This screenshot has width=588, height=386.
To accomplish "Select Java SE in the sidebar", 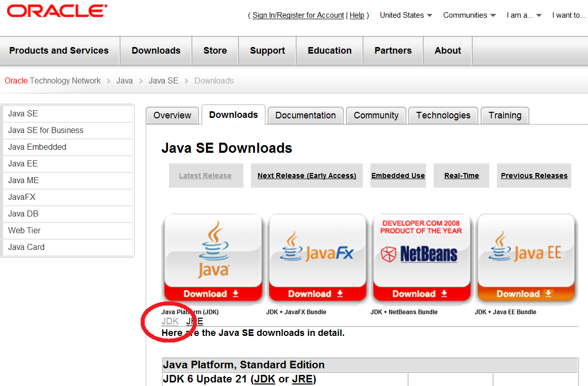I will coord(67,113).
